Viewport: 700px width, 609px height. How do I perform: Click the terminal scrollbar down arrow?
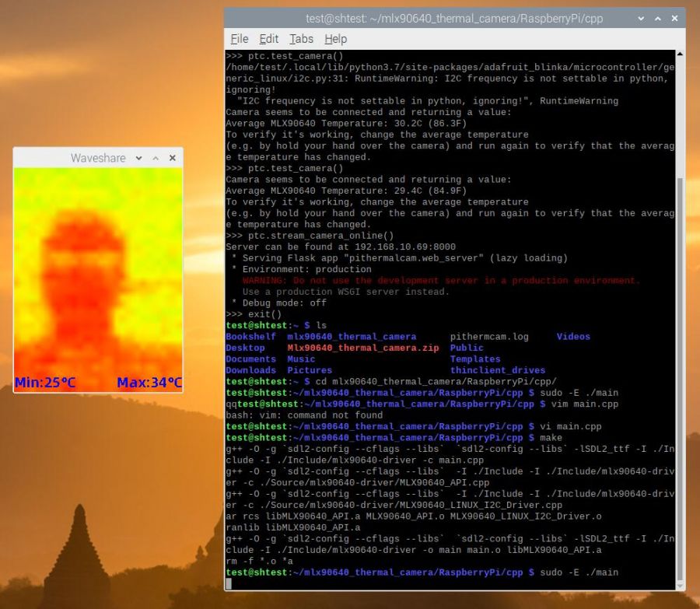coord(681,584)
